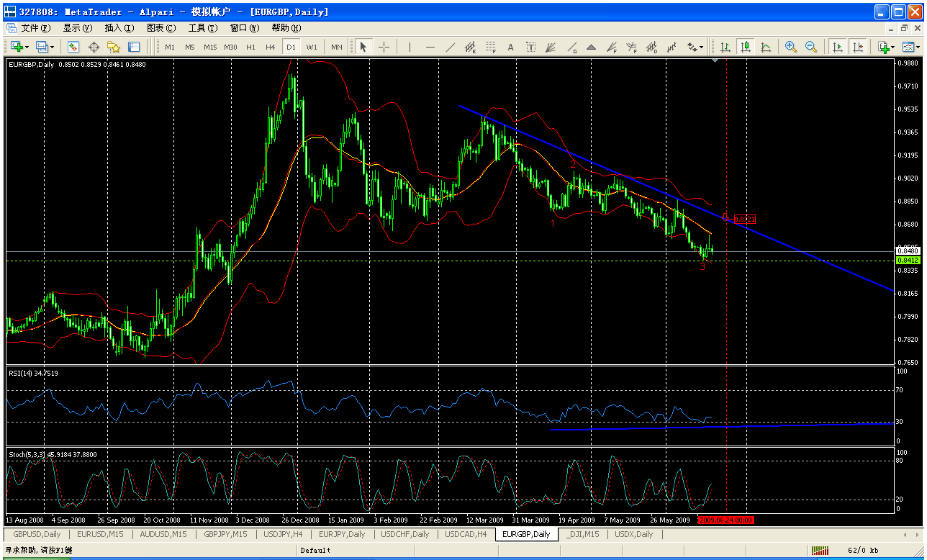Toggle Auto Scroll on the chart
The image size is (927, 560).
[837, 47]
